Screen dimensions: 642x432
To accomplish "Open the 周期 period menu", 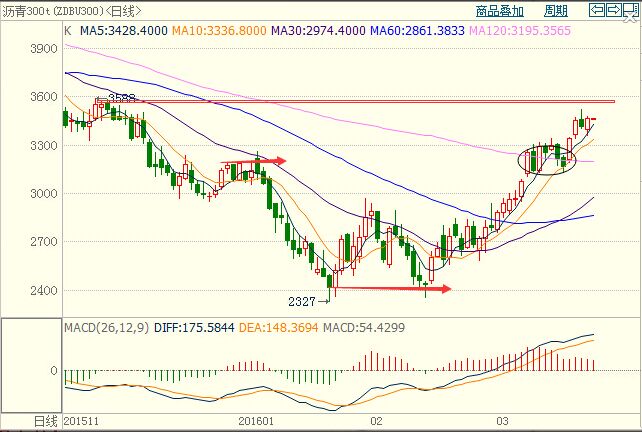I will click(x=556, y=11).
